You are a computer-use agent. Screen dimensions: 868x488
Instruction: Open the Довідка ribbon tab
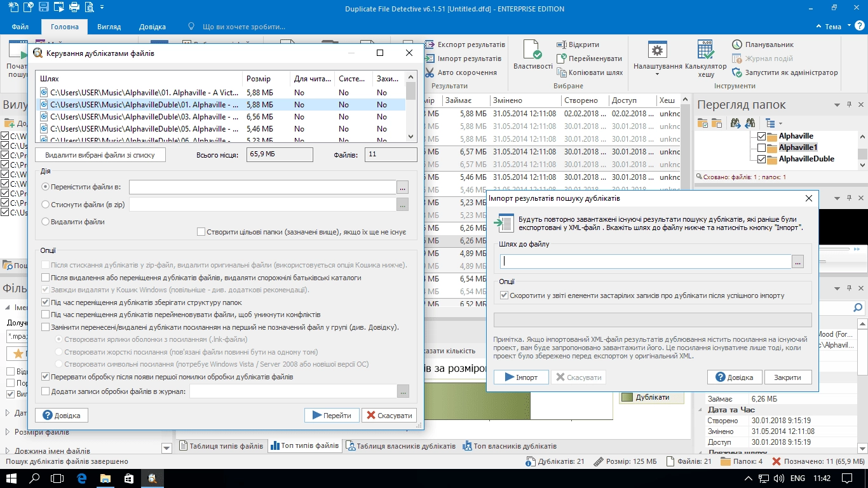pos(153,27)
